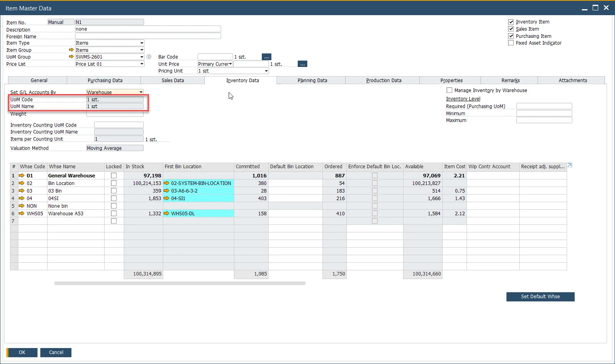Viewport: 615px width, 364px height.
Task: Check Locked box for General Warehouse
Action: [x=114, y=175]
